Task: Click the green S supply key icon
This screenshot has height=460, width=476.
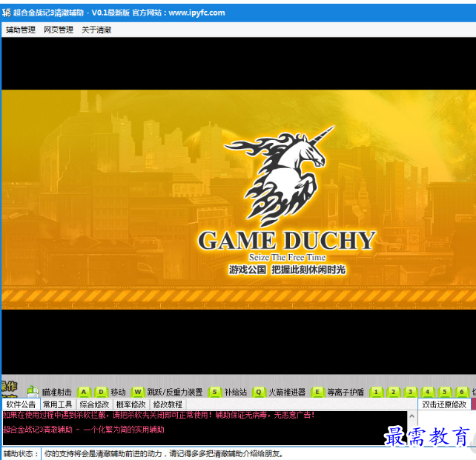Action: [214, 392]
